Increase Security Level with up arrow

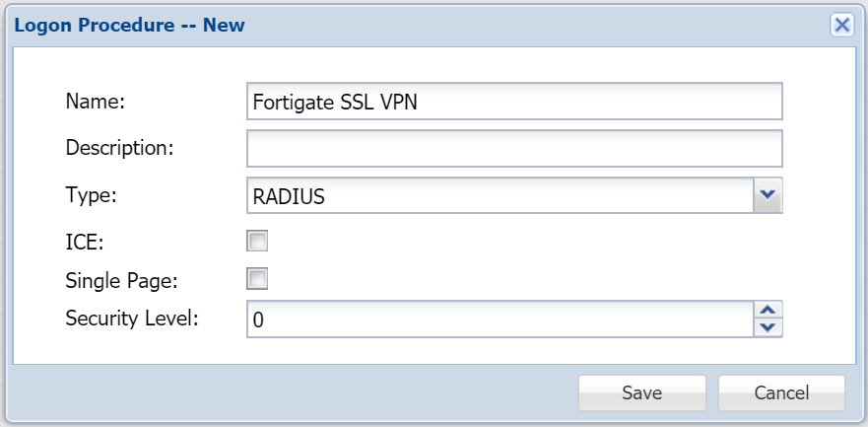[x=768, y=310]
